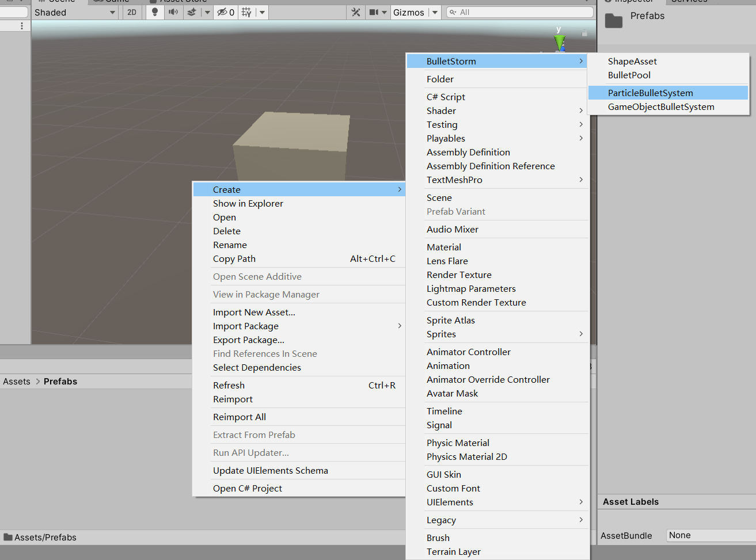Select Assembly Definition Reference
This screenshot has width=756, height=560.
(497, 166)
